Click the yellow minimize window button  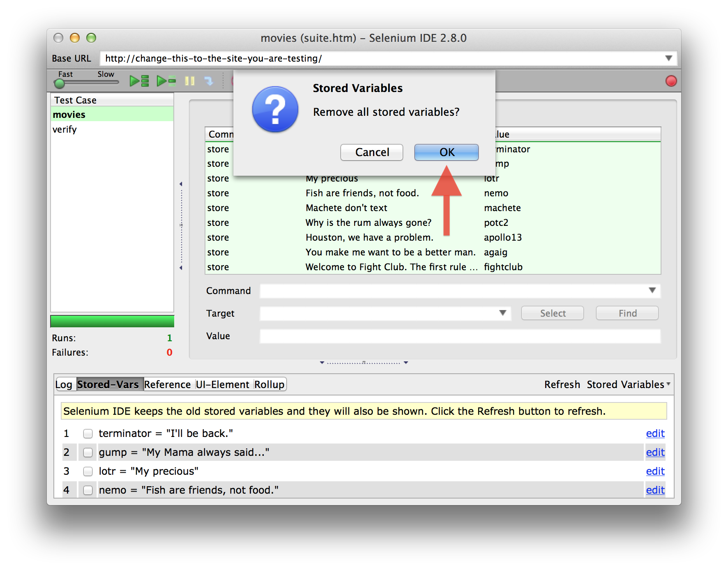75,38
